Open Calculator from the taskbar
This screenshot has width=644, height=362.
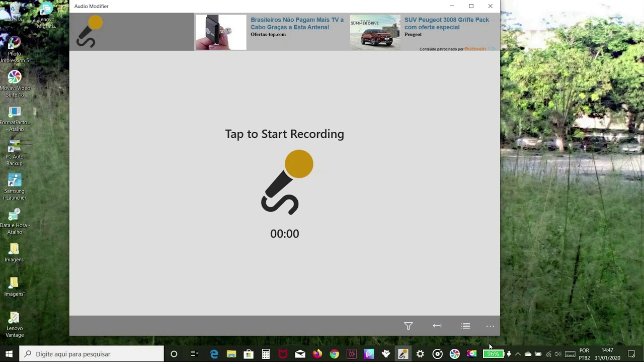pyautogui.click(x=266, y=354)
